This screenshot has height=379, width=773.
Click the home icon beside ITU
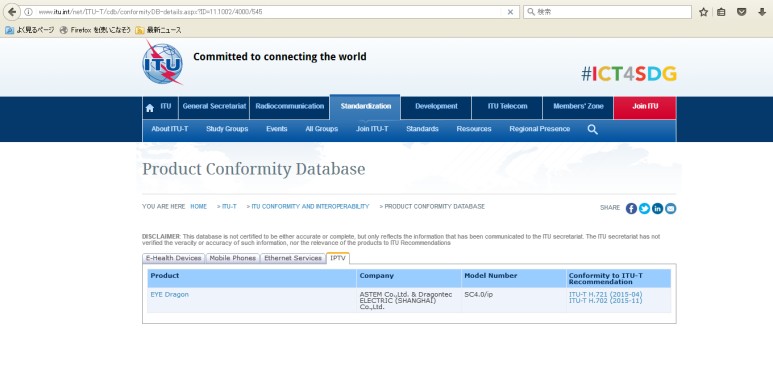(x=150, y=108)
